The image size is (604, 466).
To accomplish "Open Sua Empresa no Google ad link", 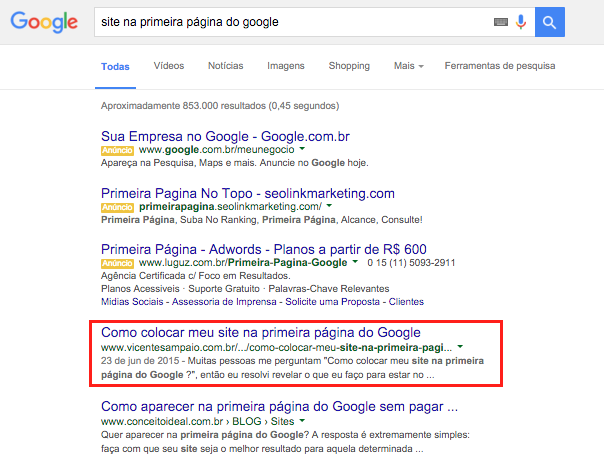I will [x=225, y=136].
